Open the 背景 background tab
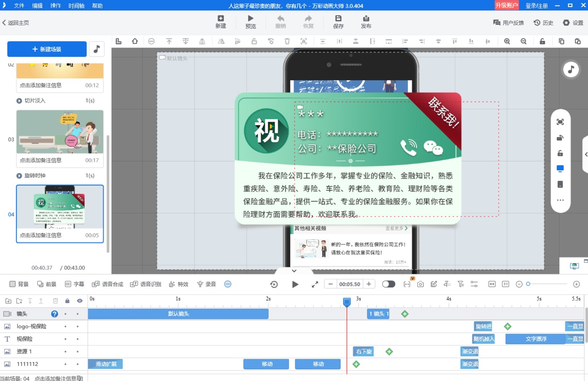The height and width of the screenshot is (381, 588). click(x=19, y=284)
